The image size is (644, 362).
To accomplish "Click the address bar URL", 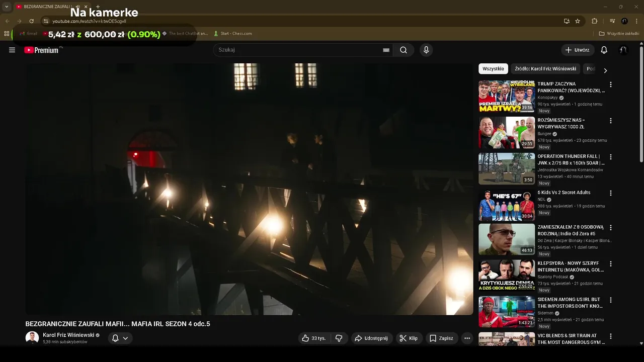I will 89,21.
